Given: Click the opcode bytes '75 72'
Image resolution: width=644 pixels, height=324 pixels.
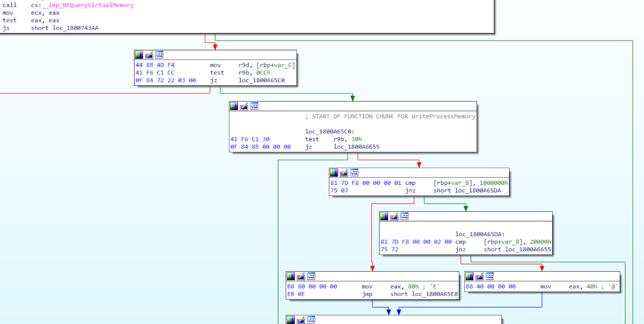Looking at the screenshot, I should (390, 250).
